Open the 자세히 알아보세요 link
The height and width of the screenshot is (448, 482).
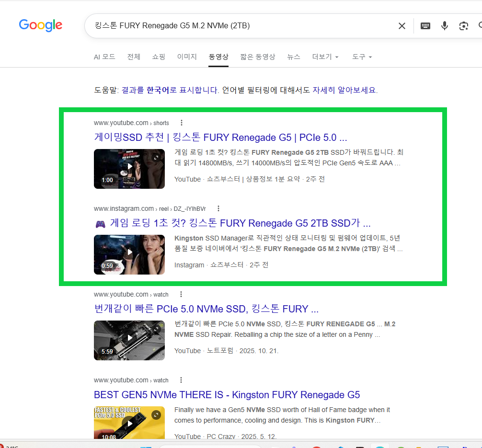tap(344, 90)
